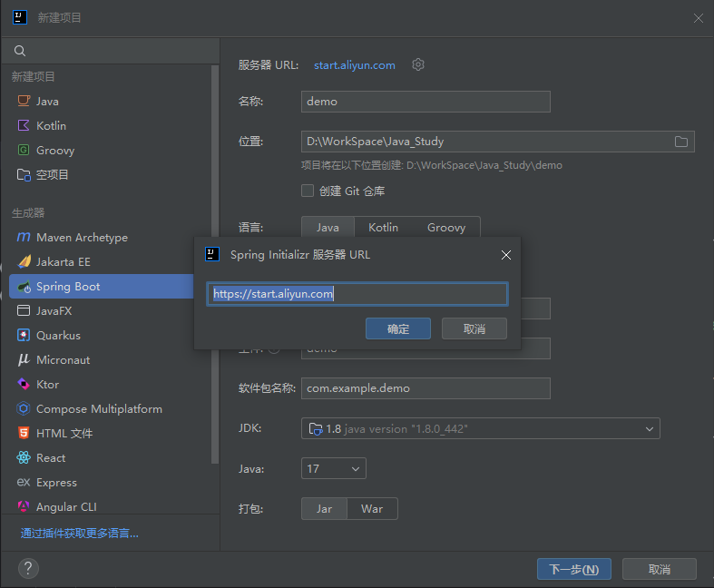Screen dimensions: 714x588
Task: Select Groovy as the language
Action: pyautogui.click(x=446, y=227)
